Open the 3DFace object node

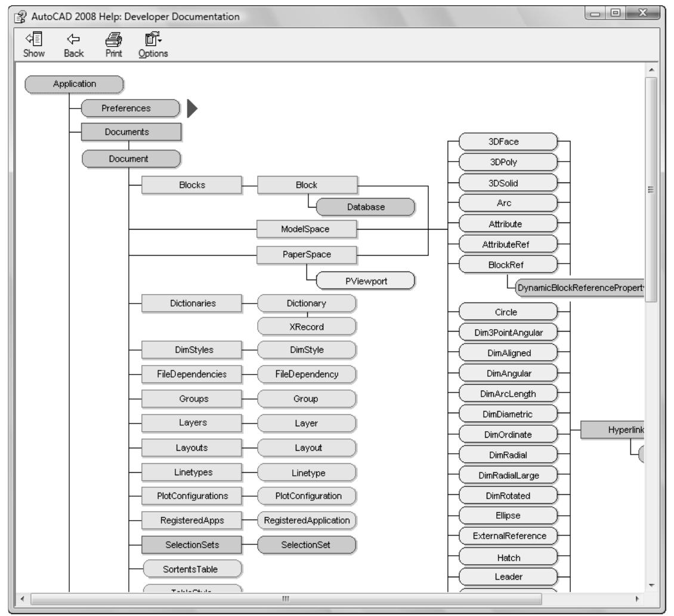(x=508, y=141)
